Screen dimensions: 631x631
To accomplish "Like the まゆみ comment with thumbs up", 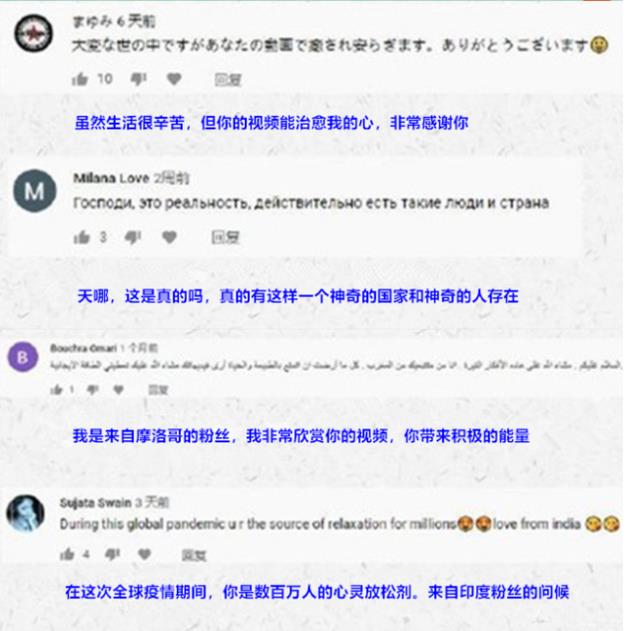I will click(x=80, y=79).
